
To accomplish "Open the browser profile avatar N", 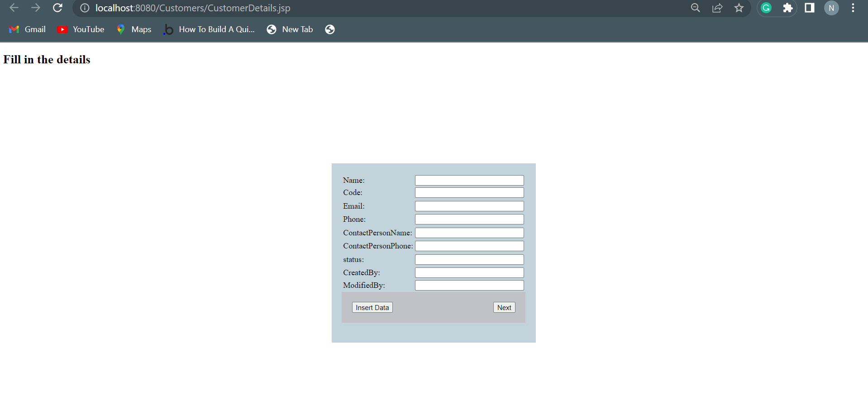I will (832, 8).
